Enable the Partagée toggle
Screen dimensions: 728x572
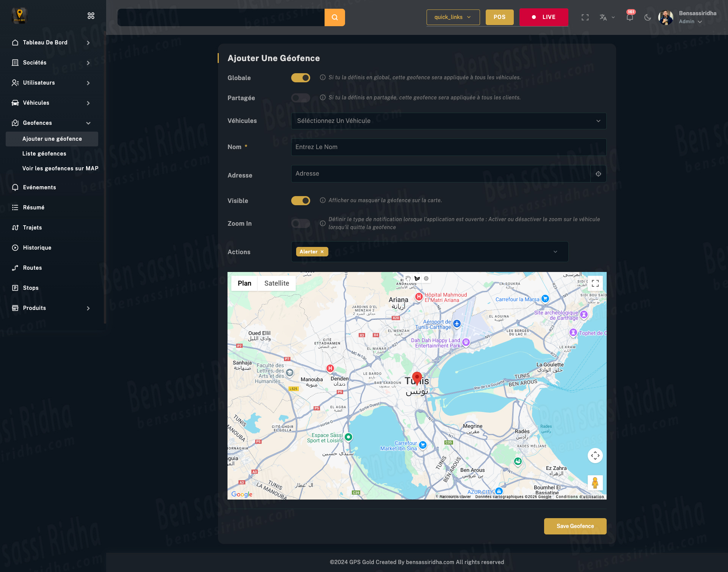(301, 98)
